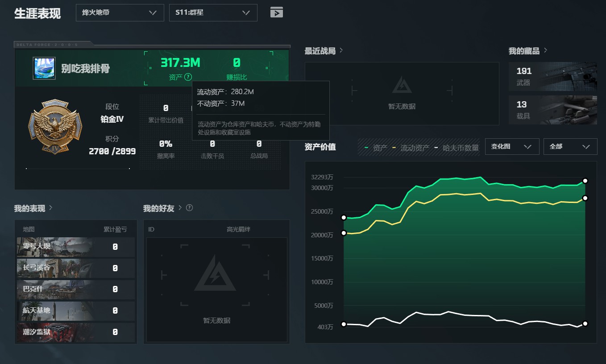
Task: Select the 航天基地 map row
Action: (75, 311)
